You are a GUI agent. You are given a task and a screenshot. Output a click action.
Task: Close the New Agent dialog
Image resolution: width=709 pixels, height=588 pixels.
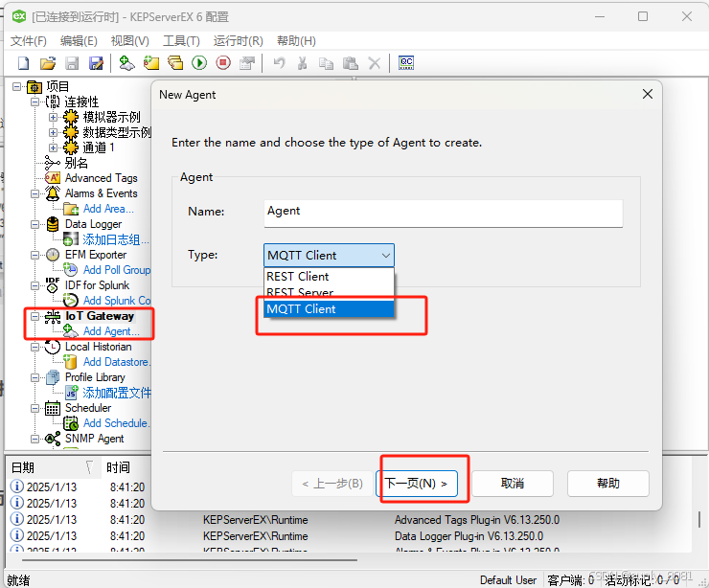coord(648,94)
